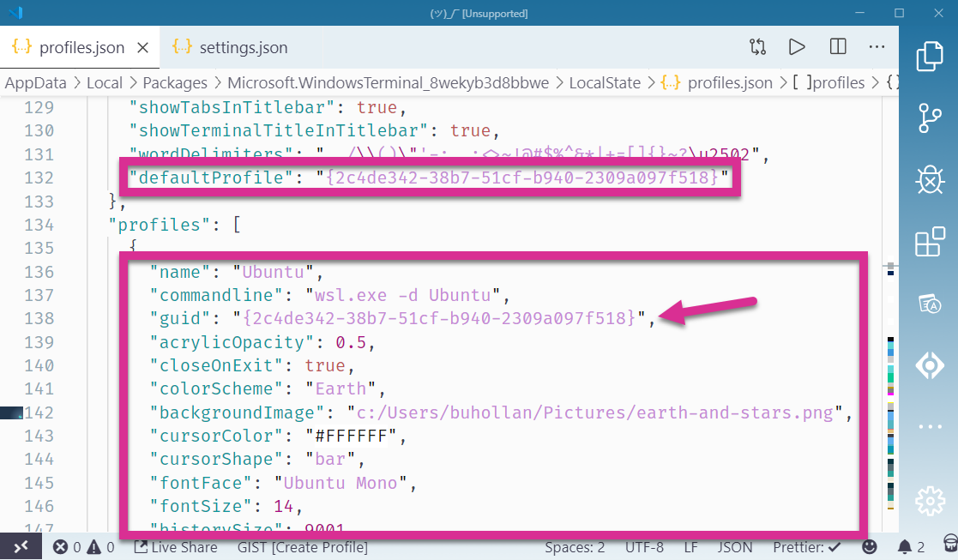Open the translator icon in the activity bar
The image size is (958, 560).
pos(930,304)
